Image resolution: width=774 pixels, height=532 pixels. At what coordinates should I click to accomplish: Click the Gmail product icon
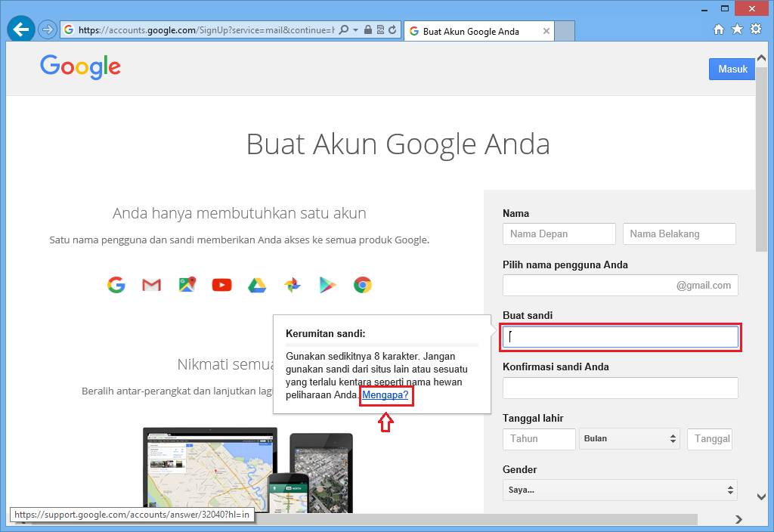tap(151, 285)
